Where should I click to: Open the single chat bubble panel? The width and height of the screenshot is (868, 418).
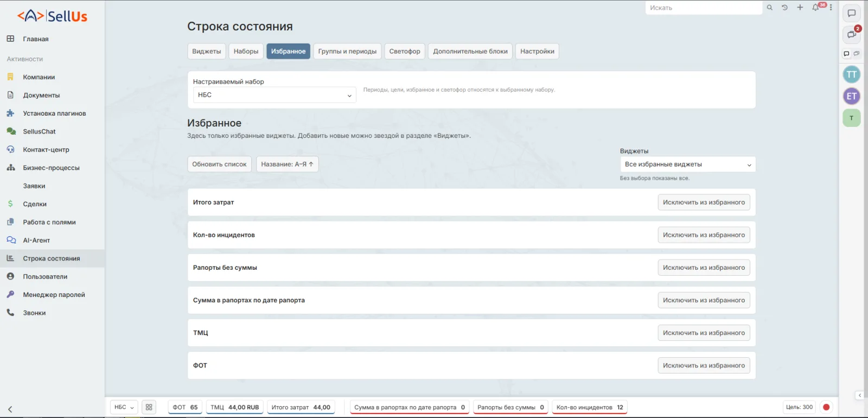tap(852, 13)
